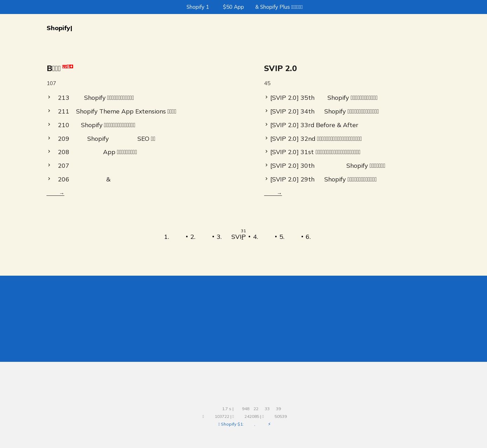The image size is (487, 448).
Task: Click view-more arrow link under episode list
Action: [x=55, y=193]
